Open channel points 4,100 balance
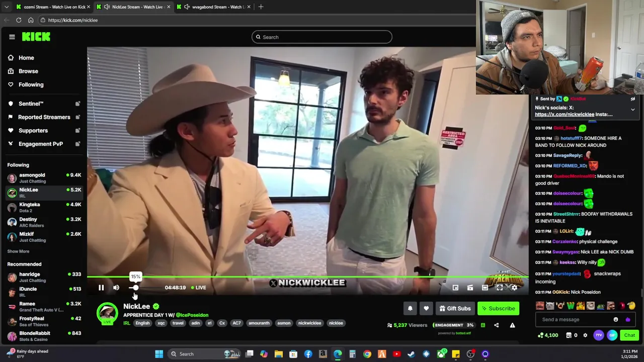This screenshot has height=362, width=644. pos(548,335)
